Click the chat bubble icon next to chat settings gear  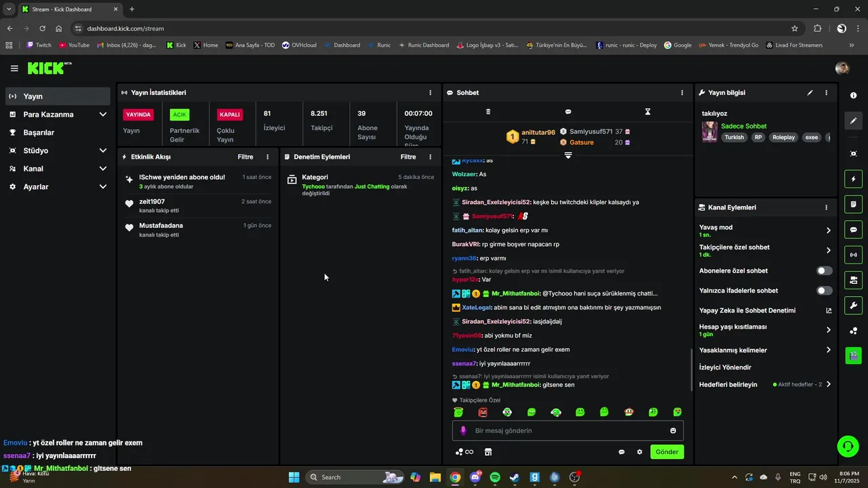pyautogui.click(x=621, y=452)
